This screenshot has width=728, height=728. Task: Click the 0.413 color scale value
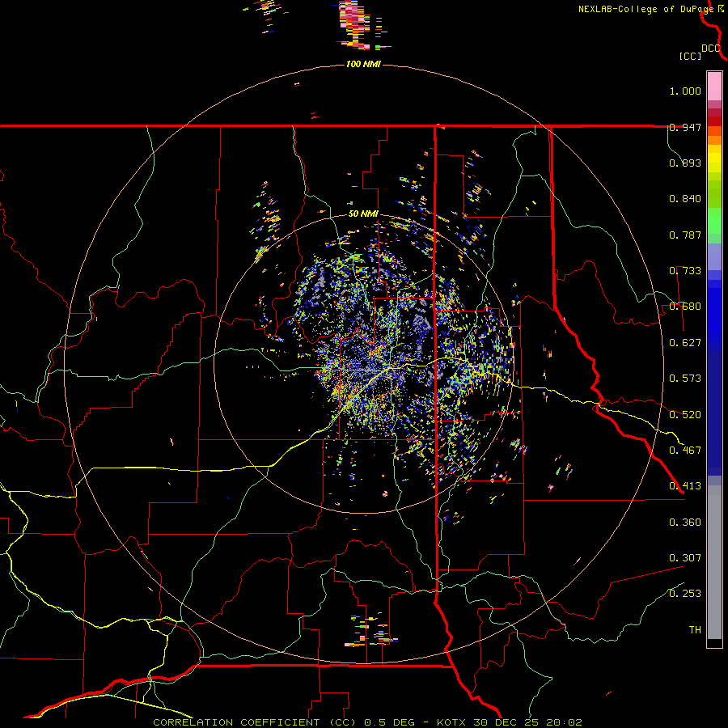[685, 486]
